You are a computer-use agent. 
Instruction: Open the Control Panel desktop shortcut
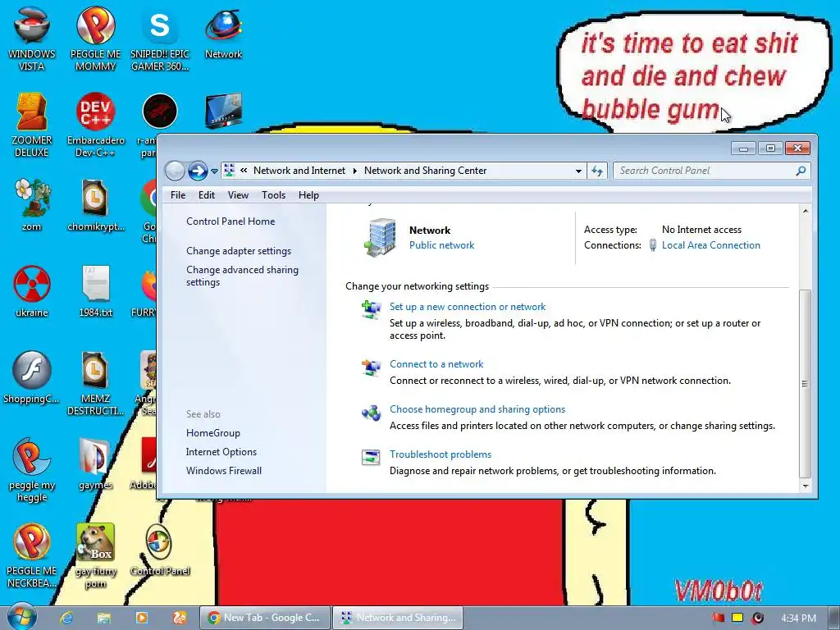point(160,550)
